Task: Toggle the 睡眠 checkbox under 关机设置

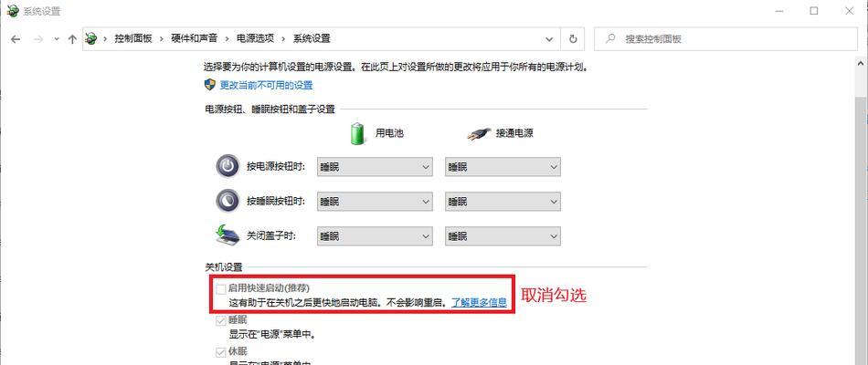Action: 221,319
